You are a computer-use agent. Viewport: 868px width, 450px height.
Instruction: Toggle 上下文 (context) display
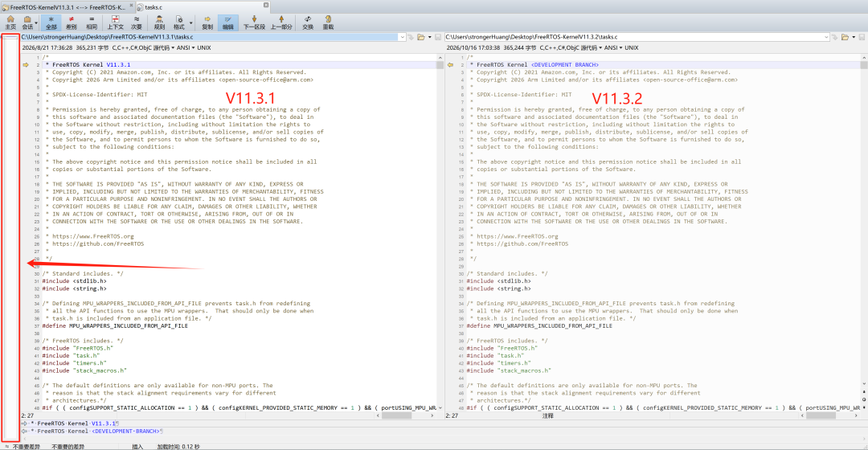(x=115, y=22)
